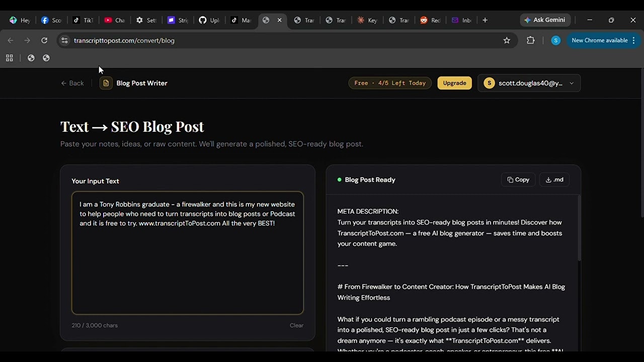Viewport: 644px width, 362px height.
Task: Click inside the input text area
Action: click(x=188, y=253)
